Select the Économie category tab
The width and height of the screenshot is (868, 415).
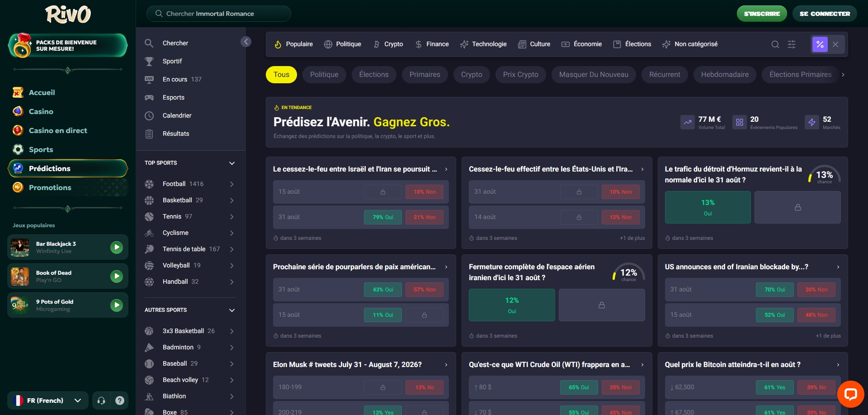(x=581, y=44)
